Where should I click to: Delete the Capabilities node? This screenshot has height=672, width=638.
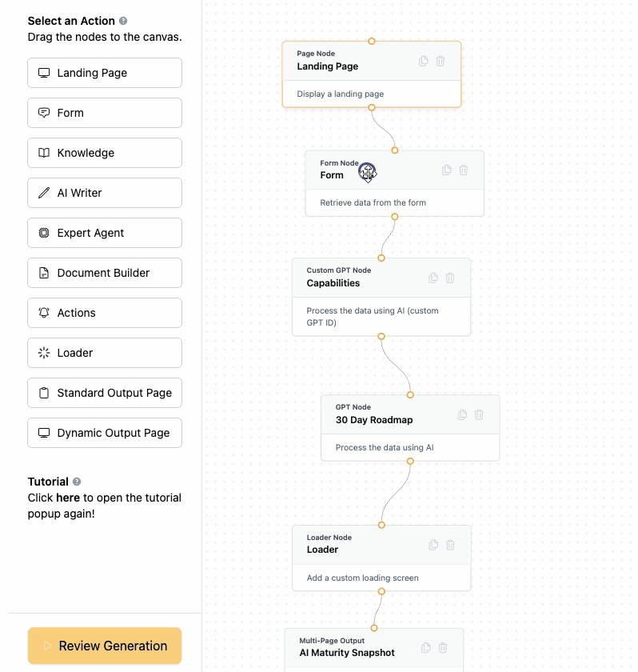[x=450, y=278]
